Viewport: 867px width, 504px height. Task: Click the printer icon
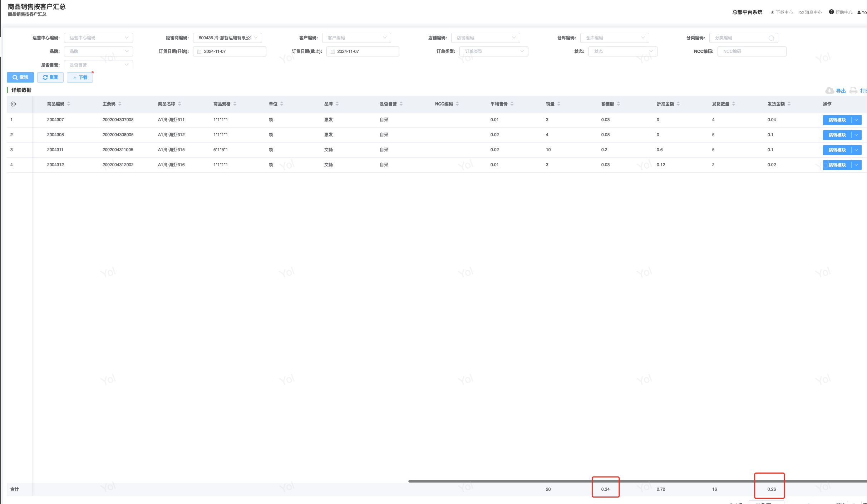853,90
